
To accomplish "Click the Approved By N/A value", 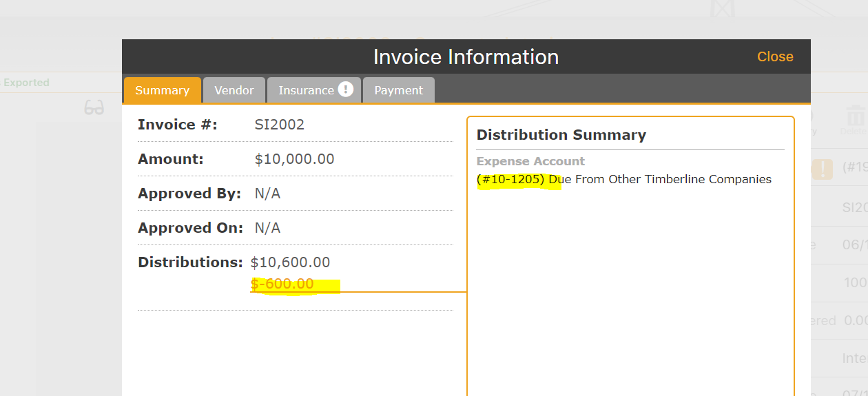I will pos(267,194).
